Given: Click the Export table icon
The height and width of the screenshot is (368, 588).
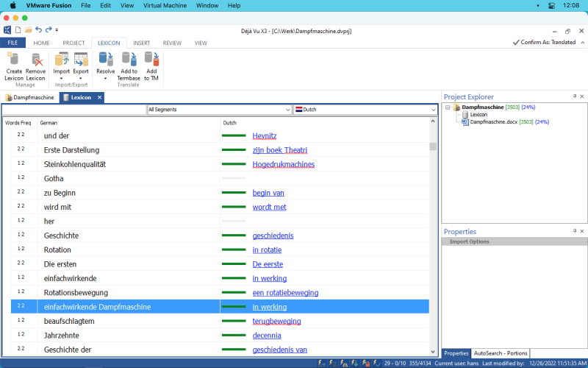Looking at the screenshot, I should pyautogui.click(x=81, y=60).
